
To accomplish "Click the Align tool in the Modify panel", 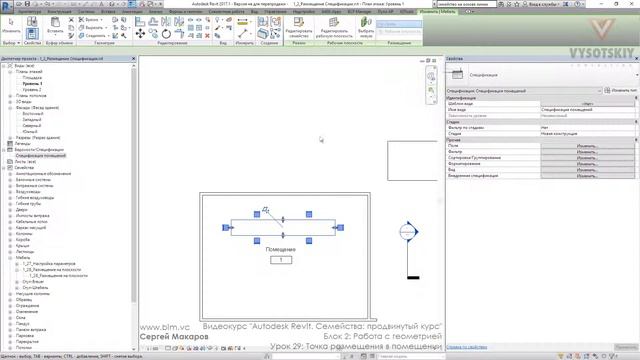I will coord(140,21).
